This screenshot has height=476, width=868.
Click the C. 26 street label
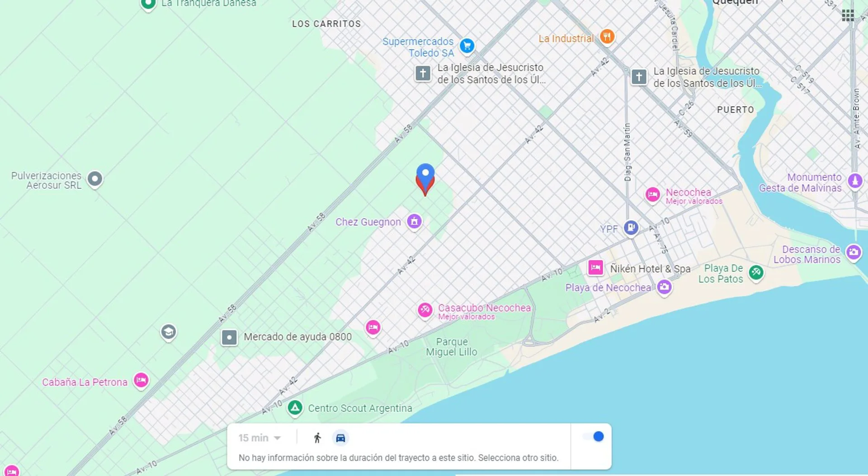click(x=686, y=108)
